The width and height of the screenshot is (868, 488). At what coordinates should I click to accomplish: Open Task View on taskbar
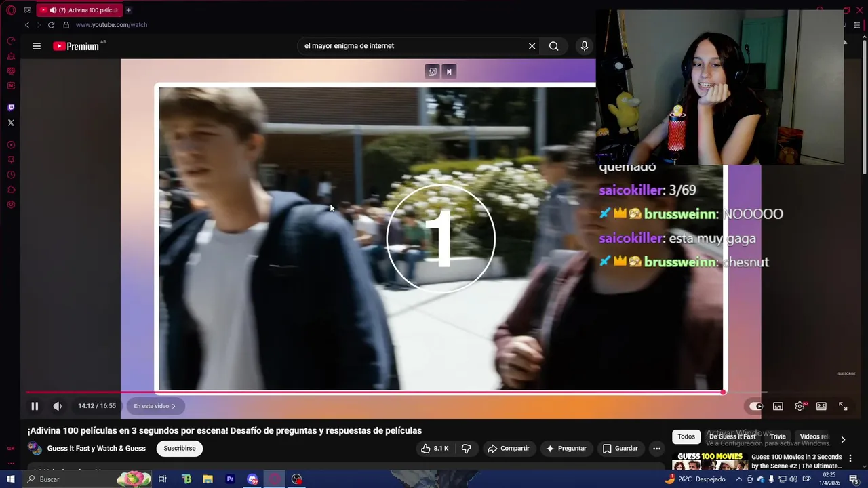[163, 479]
